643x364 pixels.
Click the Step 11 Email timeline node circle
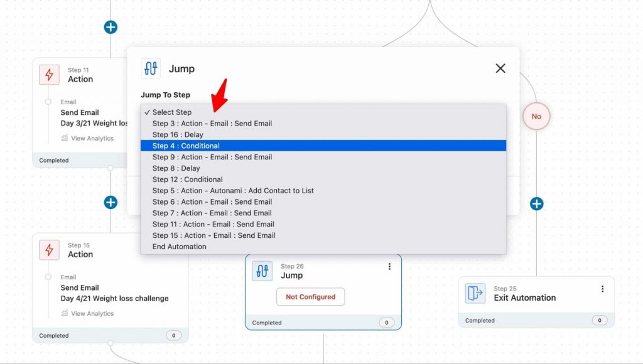48,102
